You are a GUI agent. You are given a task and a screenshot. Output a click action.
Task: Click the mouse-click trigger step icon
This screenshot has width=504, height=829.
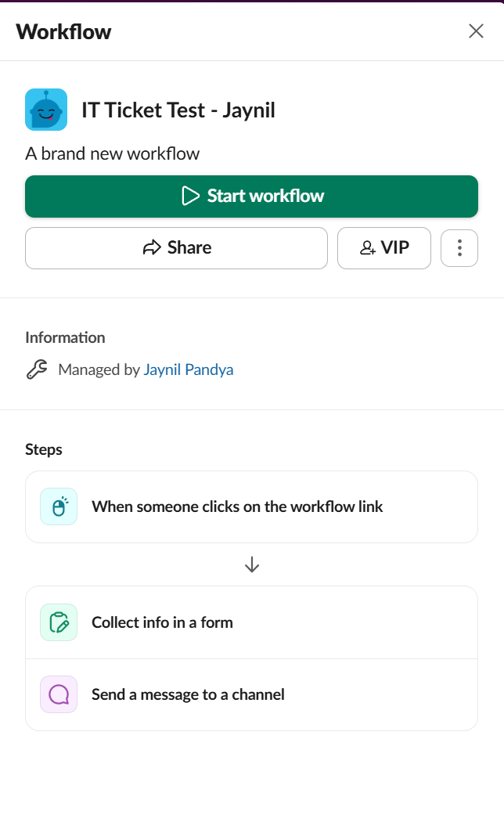pos(59,507)
